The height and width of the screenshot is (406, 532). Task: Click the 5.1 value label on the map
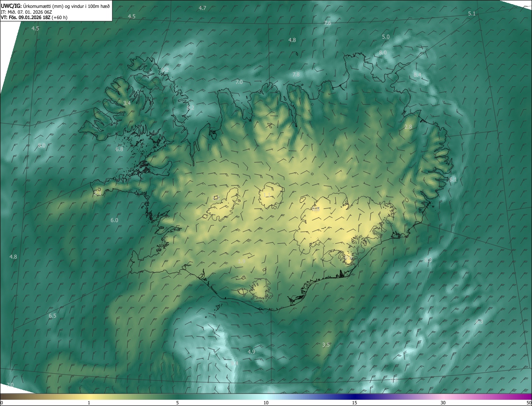point(472,14)
